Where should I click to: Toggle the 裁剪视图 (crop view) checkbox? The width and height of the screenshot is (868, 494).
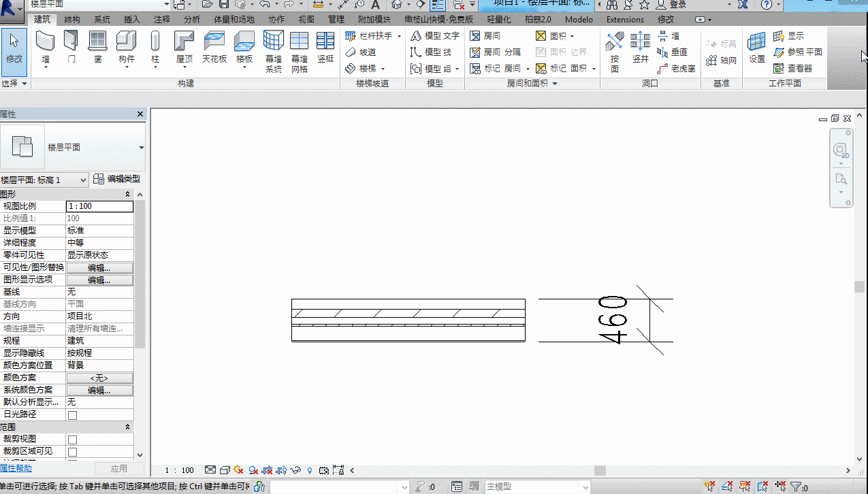[x=72, y=440]
